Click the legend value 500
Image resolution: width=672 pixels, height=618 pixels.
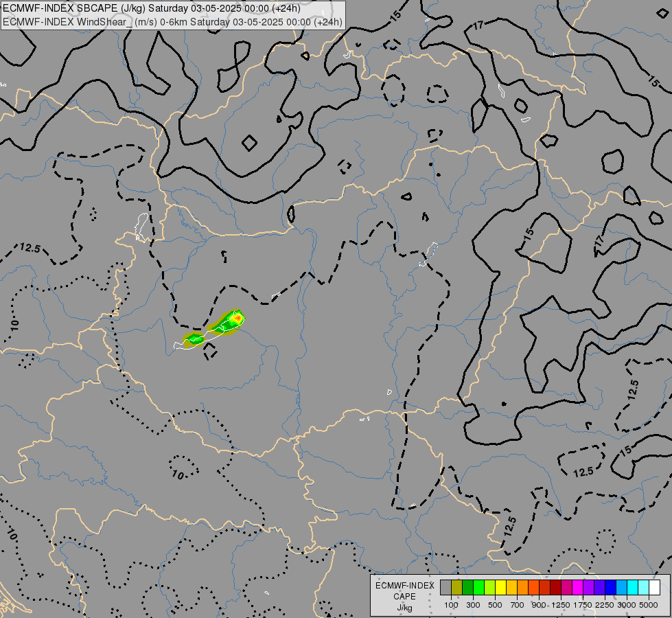click(495, 605)
